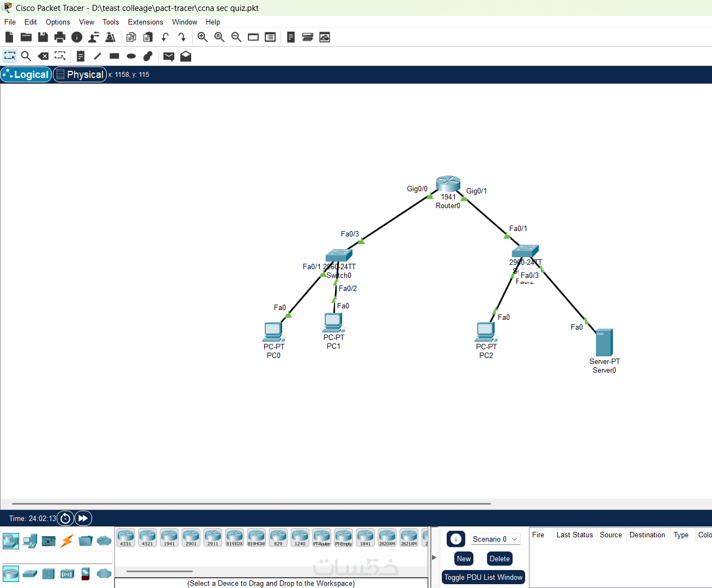This screenshot has height=588, width=712.
Task: Open the Network Information icon
Action: [77, 37]
